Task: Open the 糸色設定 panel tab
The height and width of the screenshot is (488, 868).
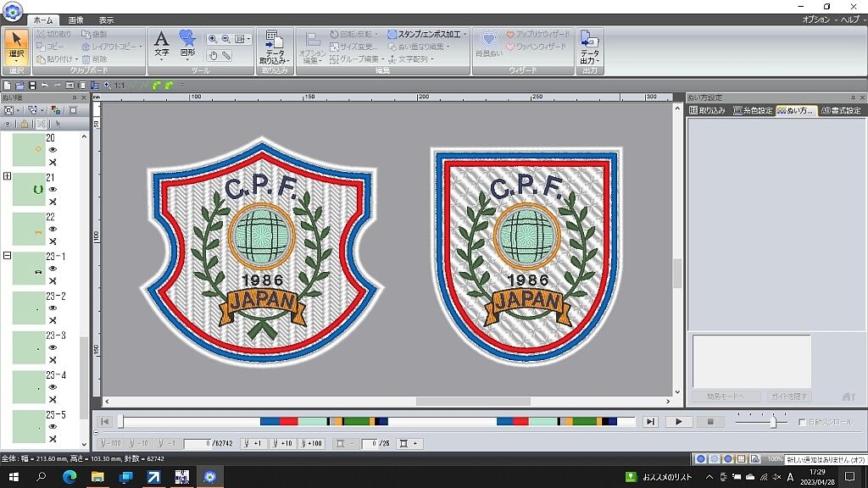Action: click(753, 110)
